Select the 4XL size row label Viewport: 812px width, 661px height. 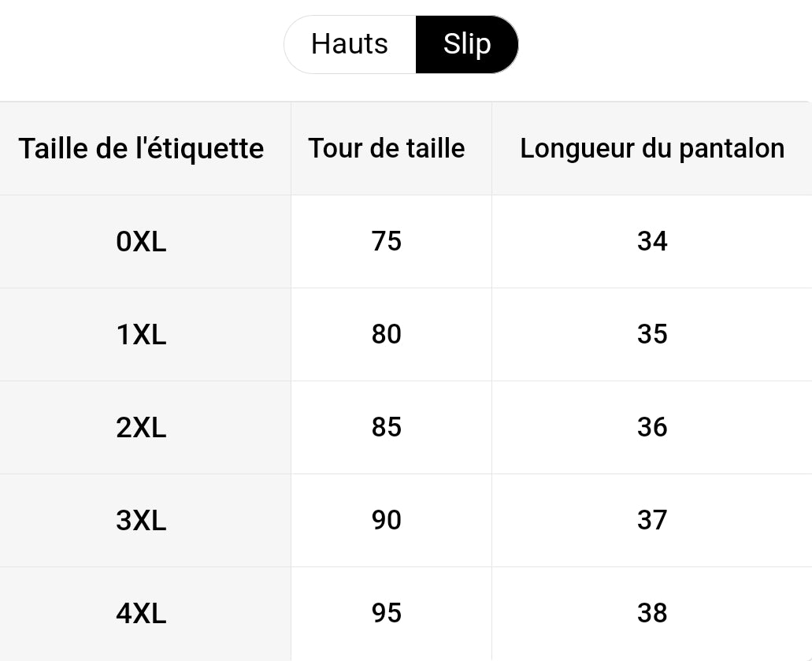pyautogui.click(x=142, y=614)
